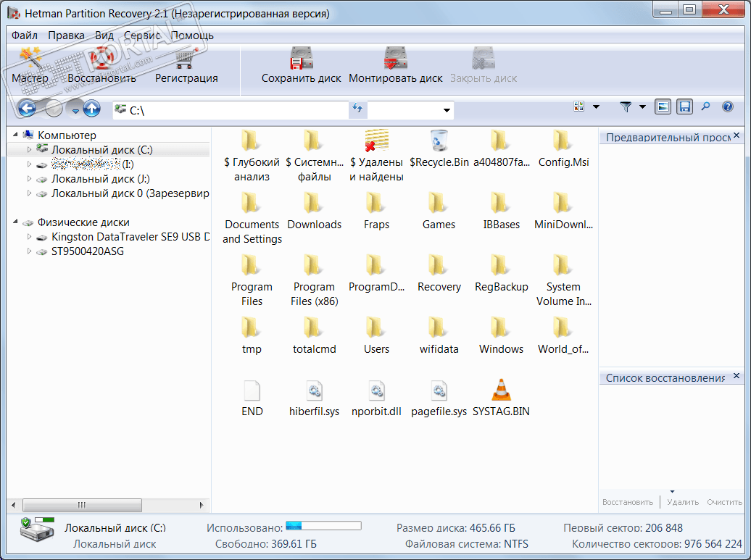
Task: Open the Windows folder
Action: [x=501, y=335]
